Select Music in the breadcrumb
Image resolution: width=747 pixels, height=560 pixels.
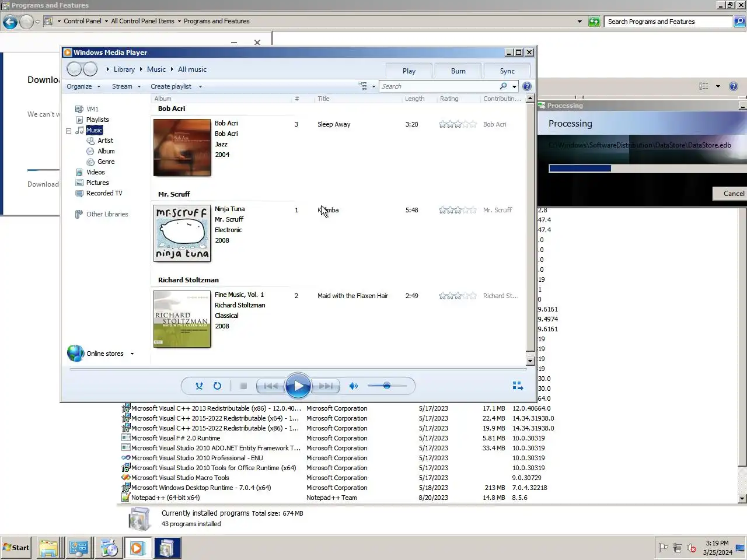[x=156, y=69]
